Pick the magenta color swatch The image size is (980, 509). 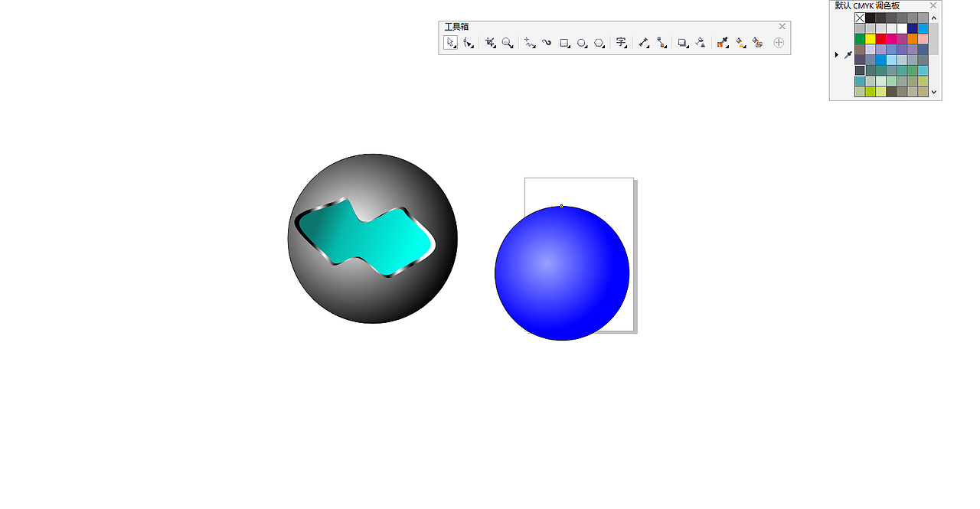pyautogui.click(x=891, y=39)
